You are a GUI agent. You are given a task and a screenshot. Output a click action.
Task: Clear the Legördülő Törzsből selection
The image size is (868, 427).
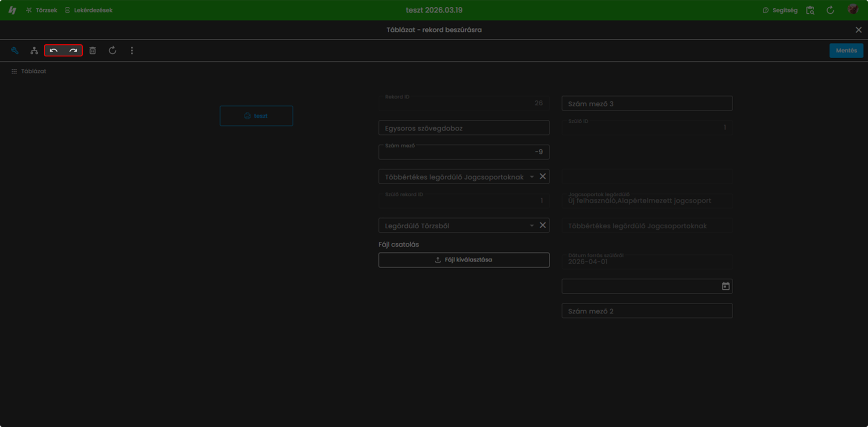(542, 225)
